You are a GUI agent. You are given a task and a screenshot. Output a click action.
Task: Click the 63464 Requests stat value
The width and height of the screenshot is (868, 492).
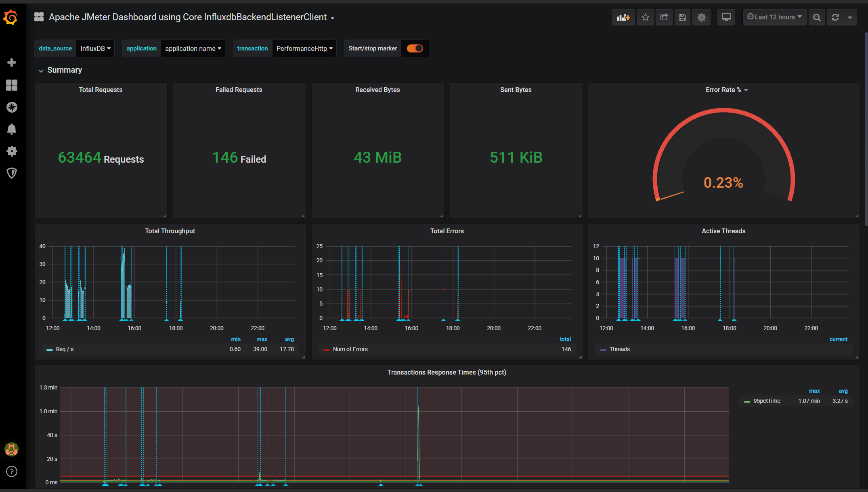101,158
